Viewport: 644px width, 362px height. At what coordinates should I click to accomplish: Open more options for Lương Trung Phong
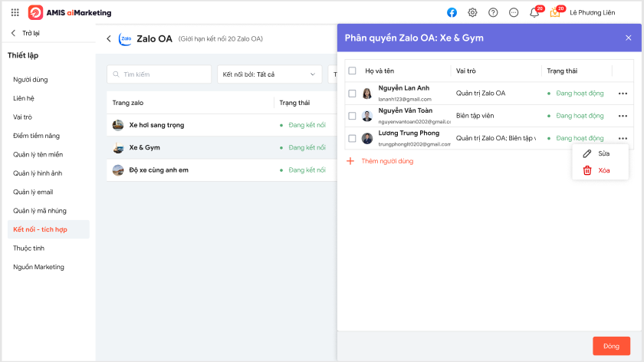point(623,139)
